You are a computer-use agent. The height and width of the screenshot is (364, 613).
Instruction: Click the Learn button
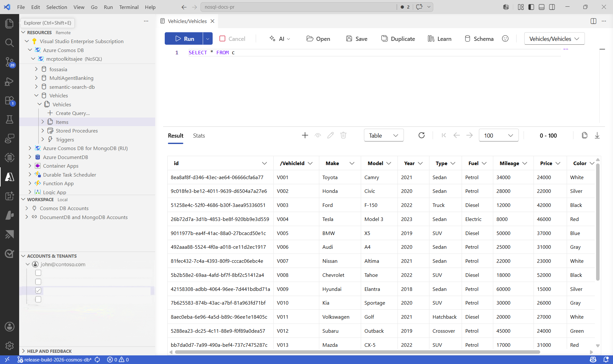(x=439, y=39)
